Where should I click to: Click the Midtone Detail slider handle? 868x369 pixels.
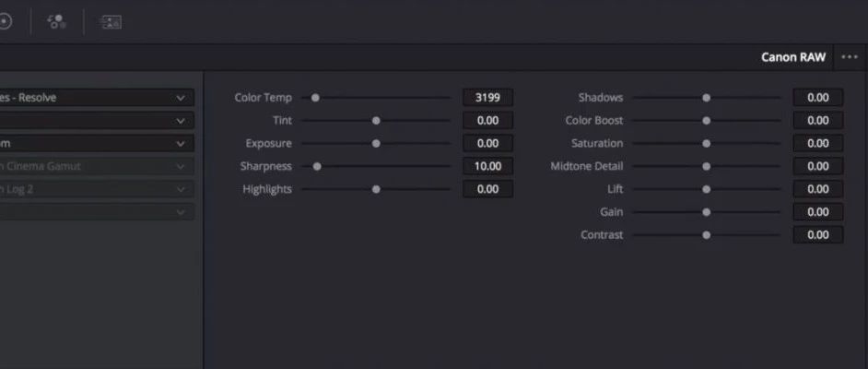pyautogui.click(x=706, y=166)
